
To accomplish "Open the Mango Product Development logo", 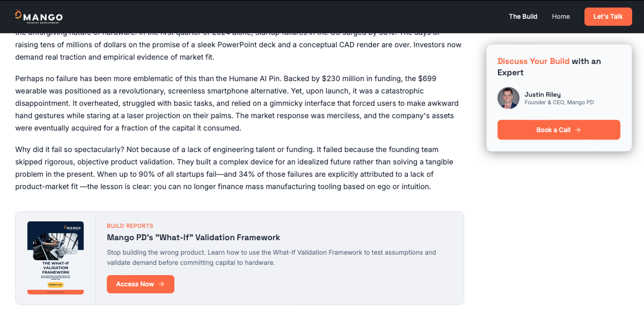I will [39, 17].
